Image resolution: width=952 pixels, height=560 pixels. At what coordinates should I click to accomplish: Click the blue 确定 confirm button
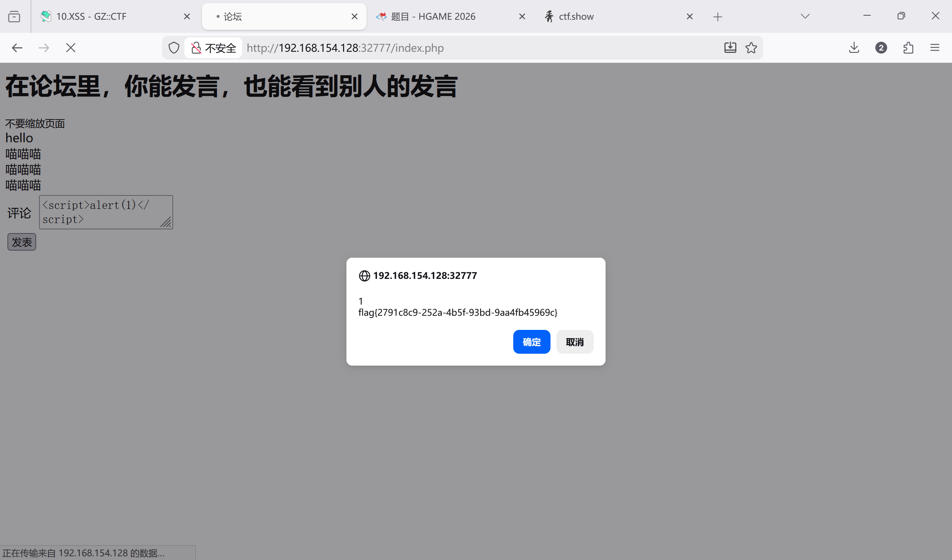(x=531, y=342)
